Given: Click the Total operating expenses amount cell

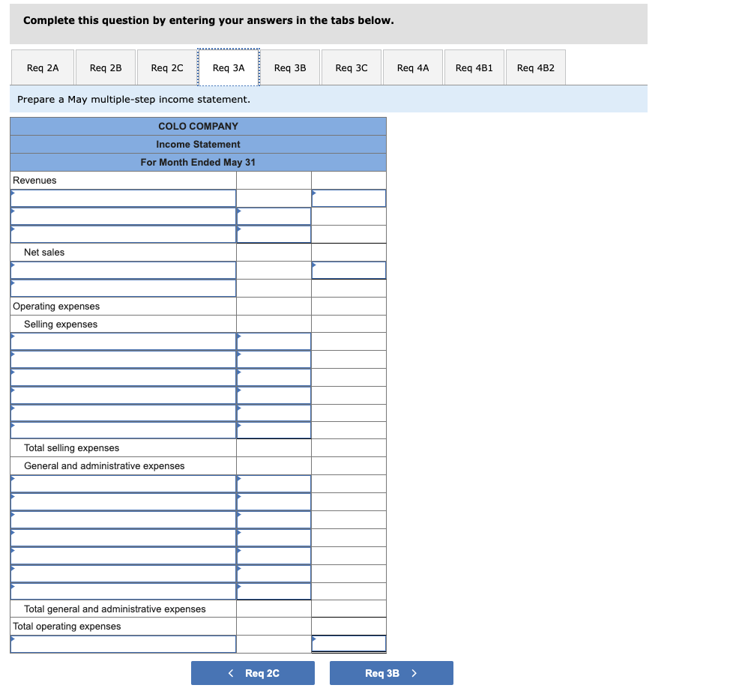Looking at the screenshot, I should point(349,626).
